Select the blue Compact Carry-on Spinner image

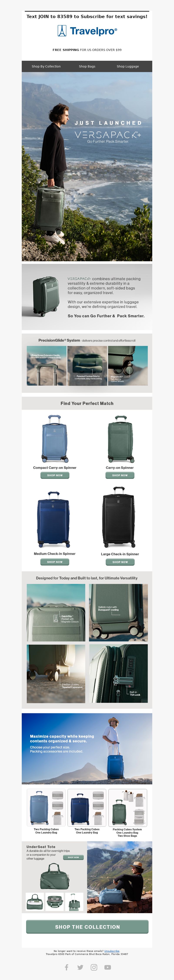click(x=55, y=439)
